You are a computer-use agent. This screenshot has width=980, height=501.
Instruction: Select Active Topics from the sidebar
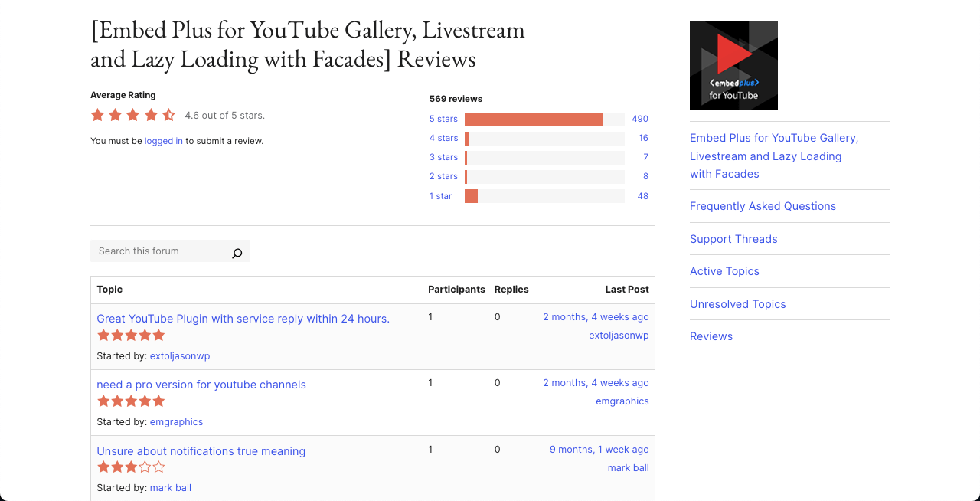click(724, 271)
